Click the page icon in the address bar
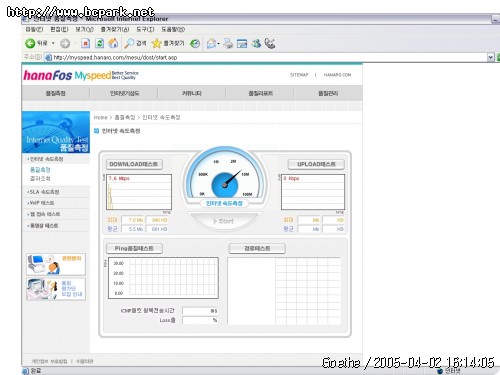500x375 pixels. (x=48, y=57)
